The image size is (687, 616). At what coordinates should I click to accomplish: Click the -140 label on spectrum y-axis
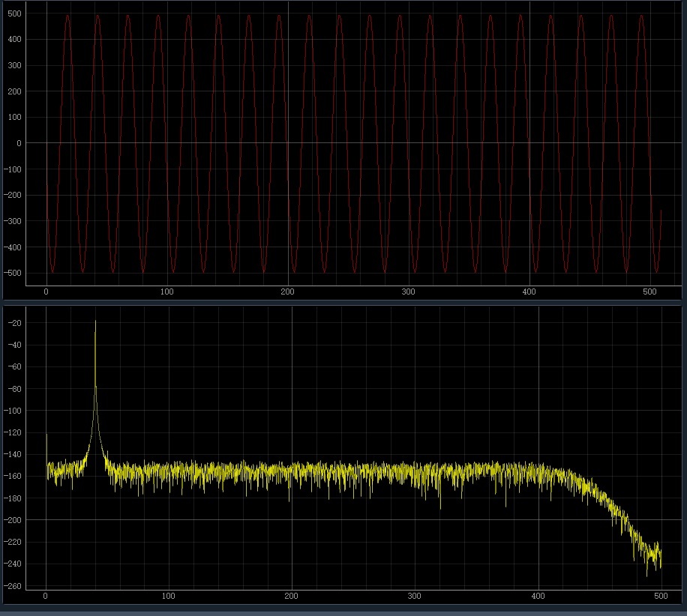[x=13, y=454]
